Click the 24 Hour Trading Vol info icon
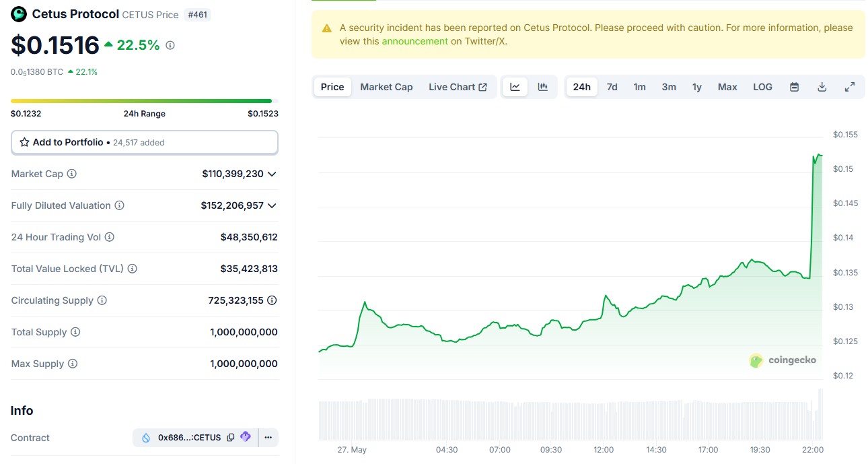 click(x=110, y=237)
